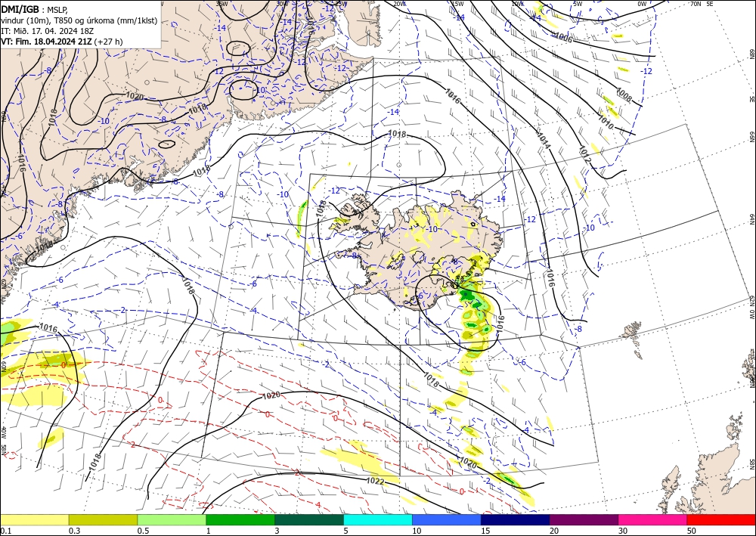Click the 50 value under the legend
Screen dimensions: 756x536
692,531
